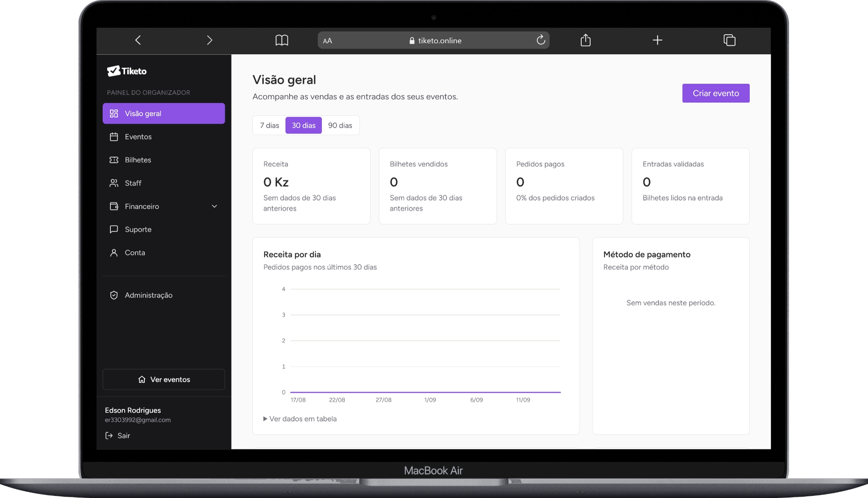Click the Tiketo logo in the sidebar
868x498 pixels.
click(x=127, y=71)
